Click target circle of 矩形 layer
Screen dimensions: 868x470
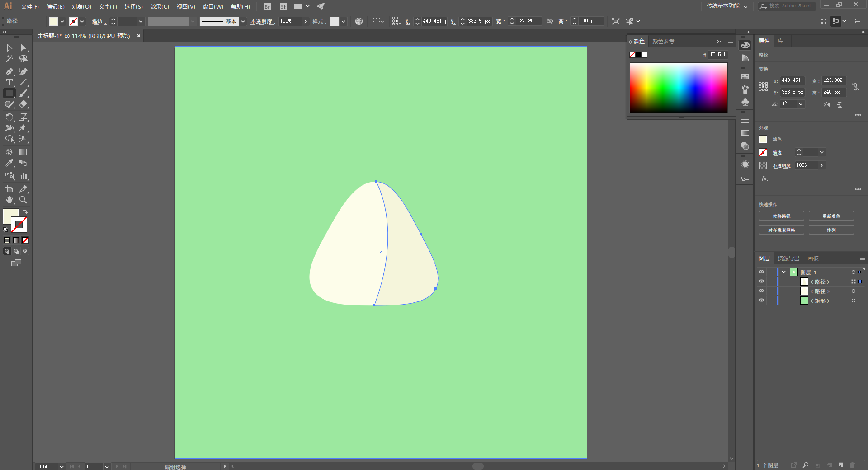(854, 301)
